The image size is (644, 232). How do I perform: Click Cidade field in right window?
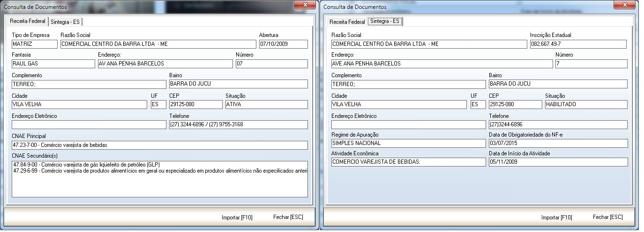point(399,104)
